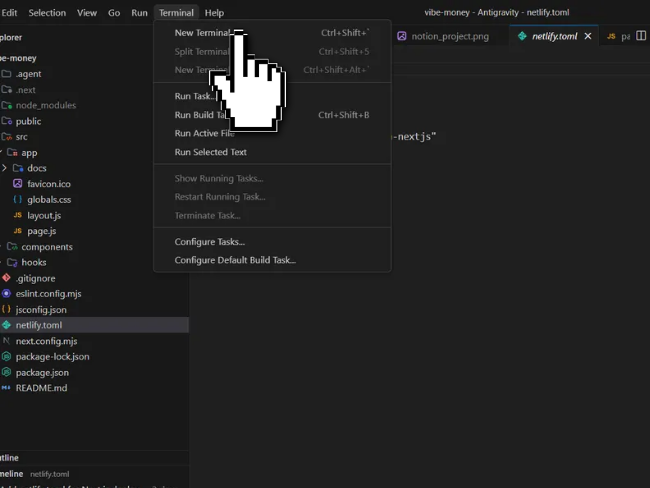The image size is (650, 488).
Task: Expand the node_modules folder
Action: (94, 105)
